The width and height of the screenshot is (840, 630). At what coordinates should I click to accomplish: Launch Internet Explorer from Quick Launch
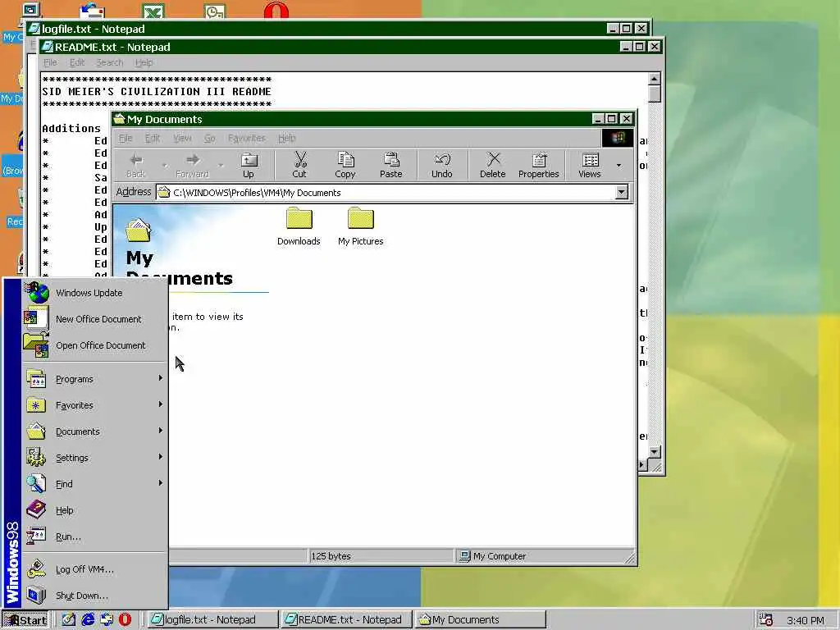pyautogui.click(x=88, y=620)
